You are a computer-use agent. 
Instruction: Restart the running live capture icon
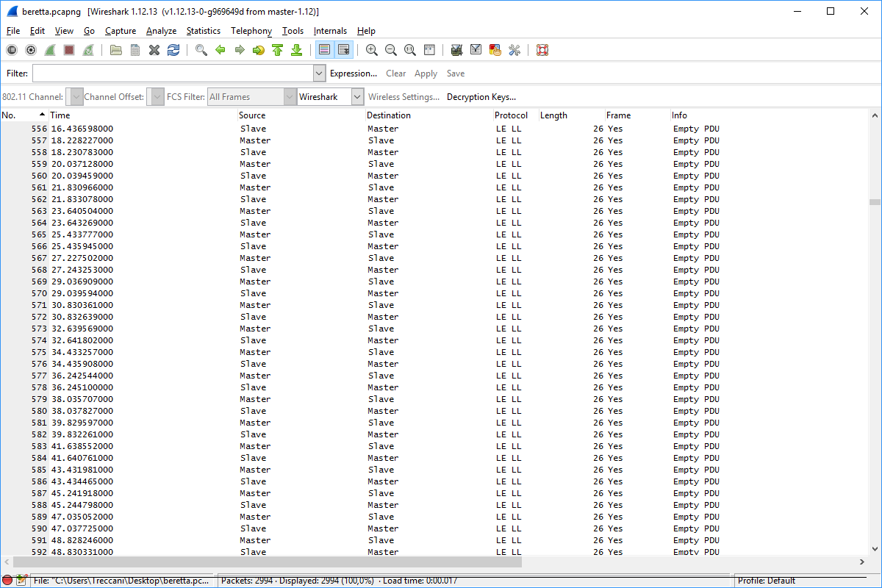pyautogui.click(x=88, y=50)
